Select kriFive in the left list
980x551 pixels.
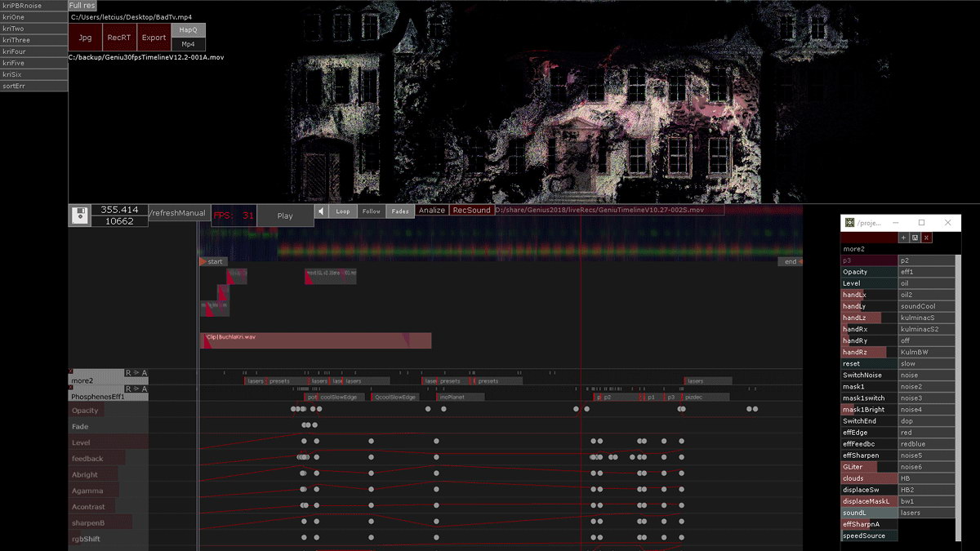33,63
